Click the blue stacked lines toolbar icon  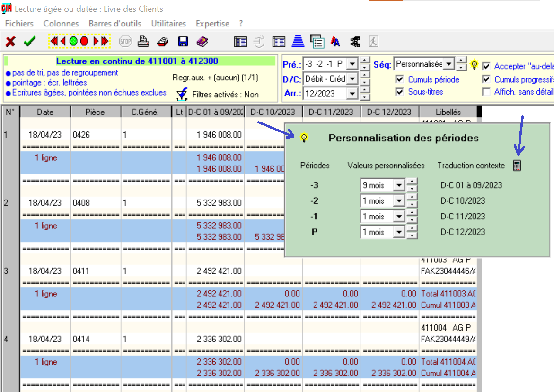(298, 42)
